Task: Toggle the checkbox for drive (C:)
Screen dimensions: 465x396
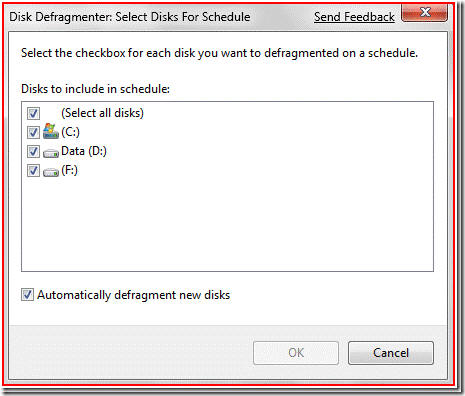Action: point(33,132)
